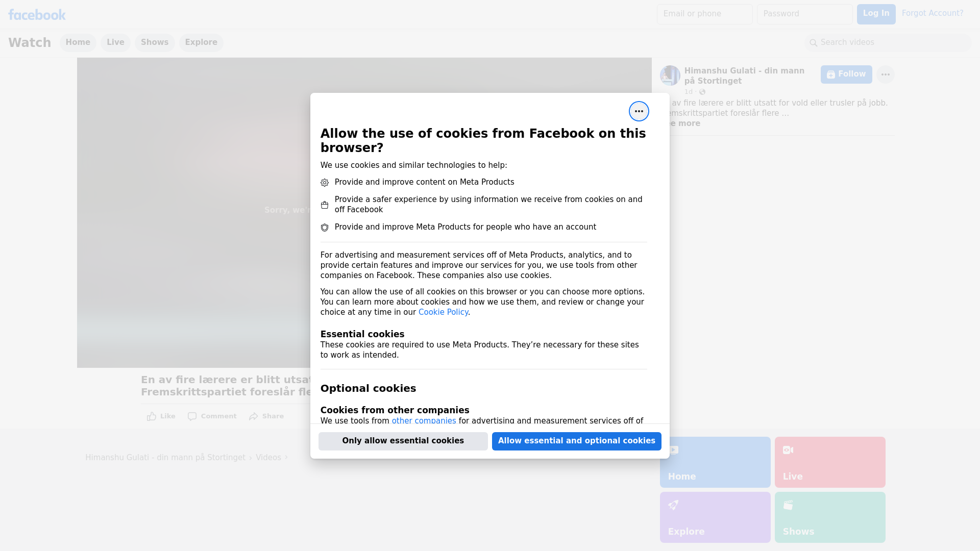Expand the post with See more
The width and height of the screenshot is (980, 551).
pyautogui.click(x=684, y=123)
